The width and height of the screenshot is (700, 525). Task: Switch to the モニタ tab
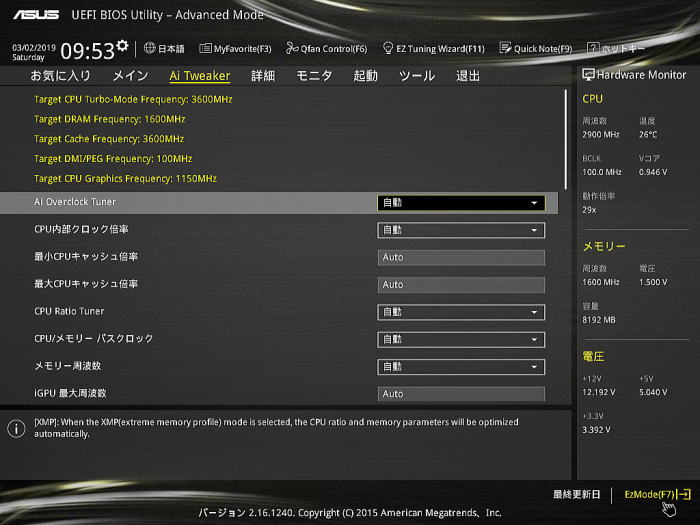(314, 75)
